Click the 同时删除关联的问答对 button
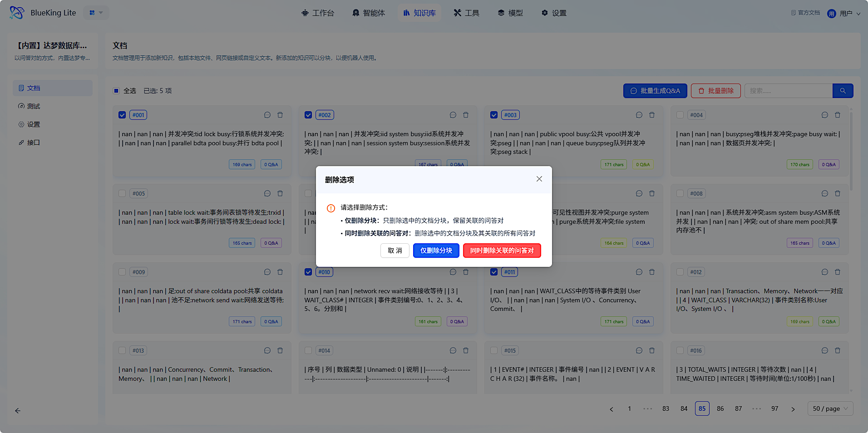This screenshot has height=433, width=868. click(502, 251)
